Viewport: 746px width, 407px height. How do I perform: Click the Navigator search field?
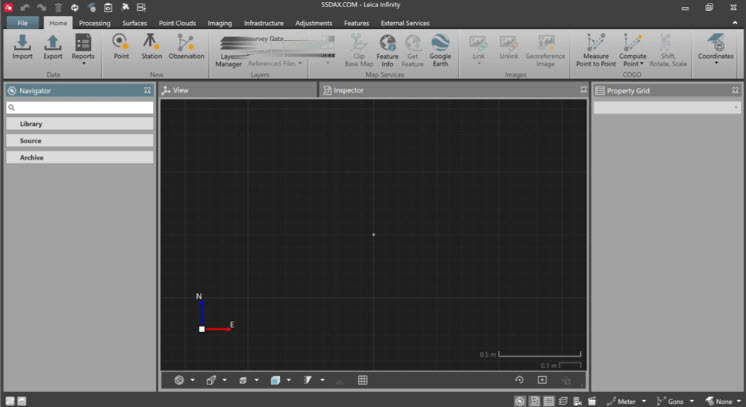[x=80, y=107]
